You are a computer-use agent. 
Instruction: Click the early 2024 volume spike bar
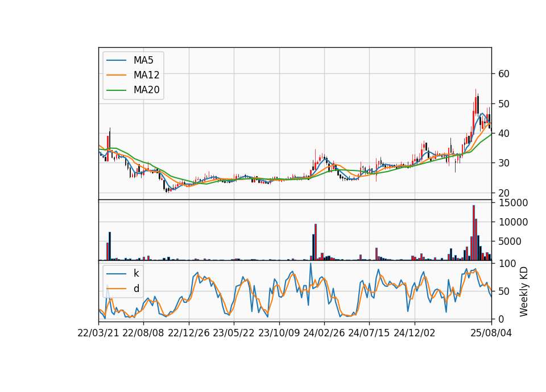pos(316,242)
